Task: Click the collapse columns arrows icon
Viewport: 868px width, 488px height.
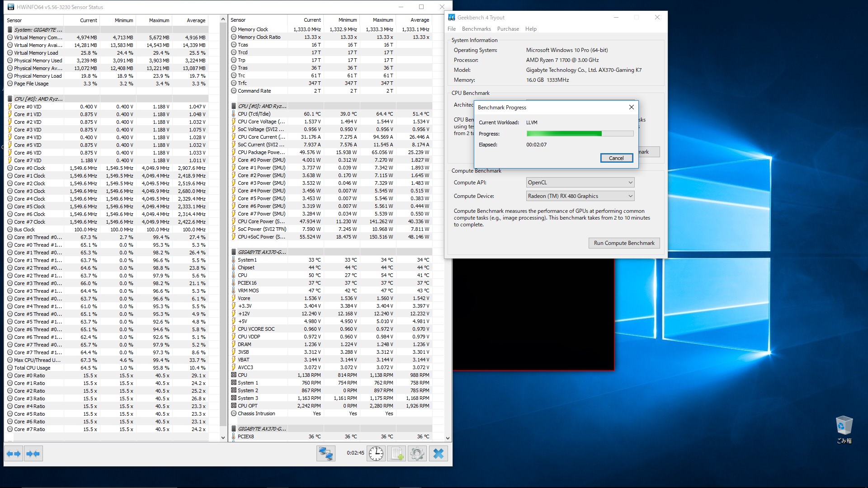Action: [33, 454]
